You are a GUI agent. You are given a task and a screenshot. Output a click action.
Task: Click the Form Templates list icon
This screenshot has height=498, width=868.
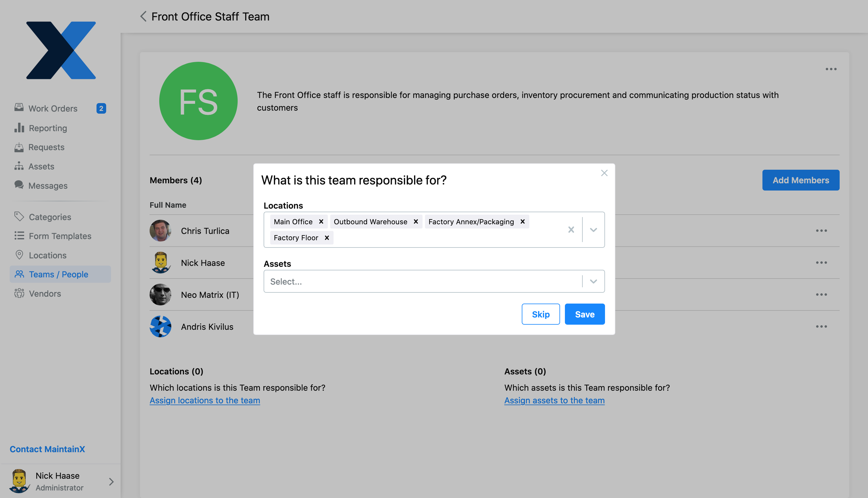coord(19,236)
